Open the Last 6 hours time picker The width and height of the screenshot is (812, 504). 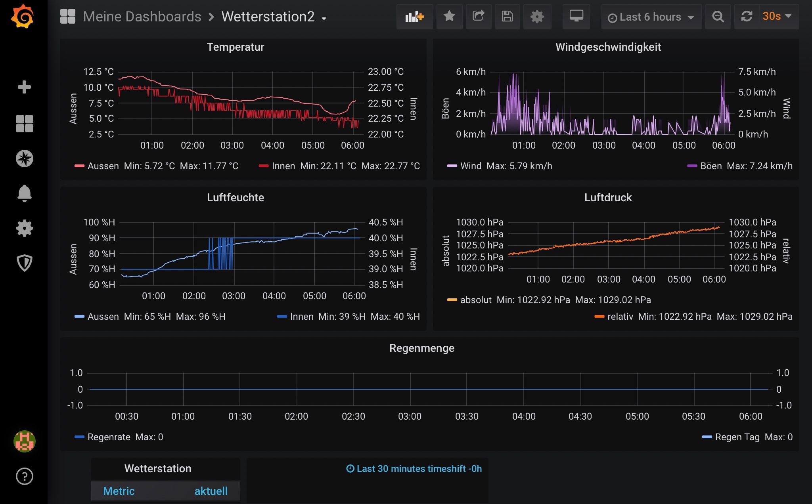click(651, 17)
